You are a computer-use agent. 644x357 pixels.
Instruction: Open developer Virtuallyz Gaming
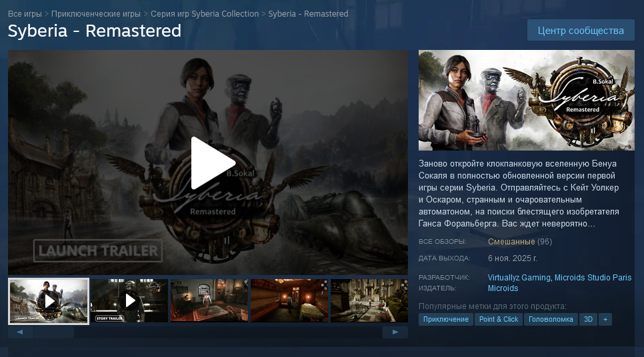click(519, 277)
